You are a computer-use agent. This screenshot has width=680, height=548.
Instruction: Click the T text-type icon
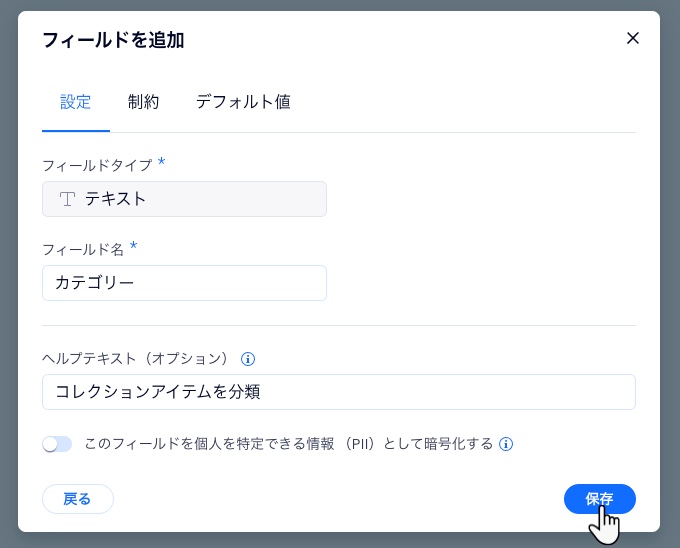click(x=67, y=199)
